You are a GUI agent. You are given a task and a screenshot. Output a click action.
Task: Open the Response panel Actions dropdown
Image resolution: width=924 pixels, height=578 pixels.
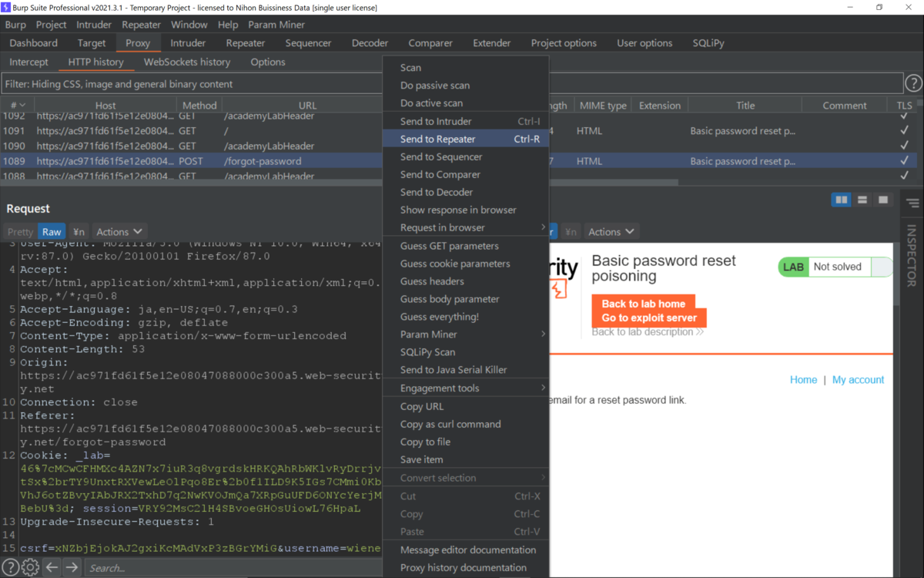click(x=611, y=231)
